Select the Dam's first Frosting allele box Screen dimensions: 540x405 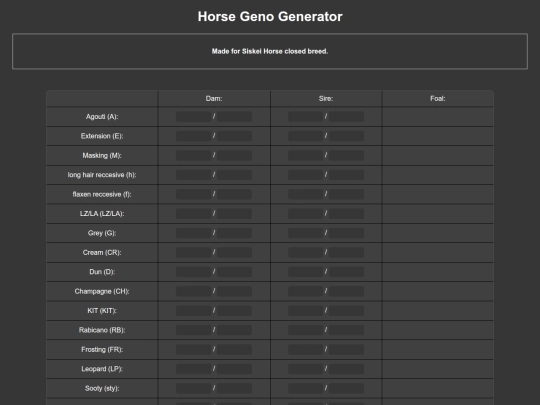(x=194, y=349)
